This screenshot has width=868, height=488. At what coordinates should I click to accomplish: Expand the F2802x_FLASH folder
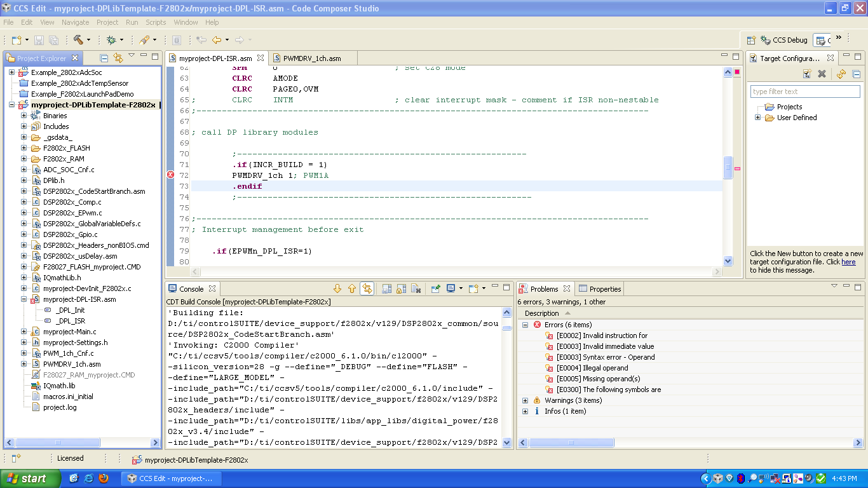tap(24, 148)
